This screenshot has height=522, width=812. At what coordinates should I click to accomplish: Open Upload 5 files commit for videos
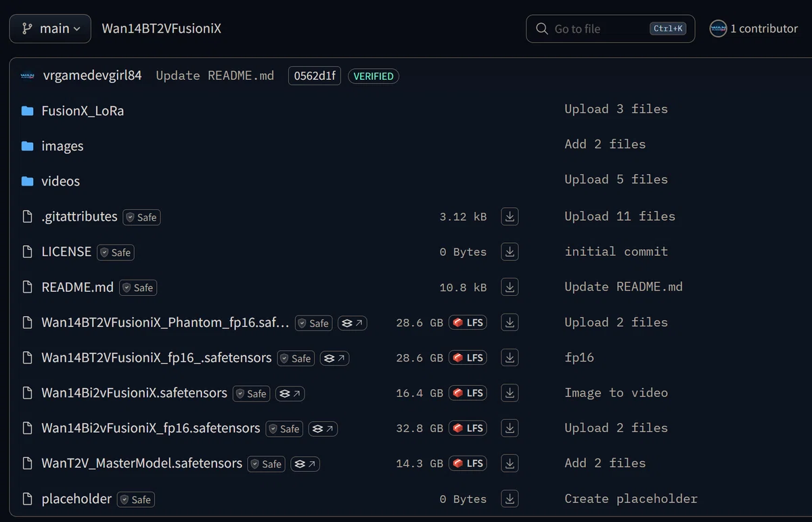point(616,179)
